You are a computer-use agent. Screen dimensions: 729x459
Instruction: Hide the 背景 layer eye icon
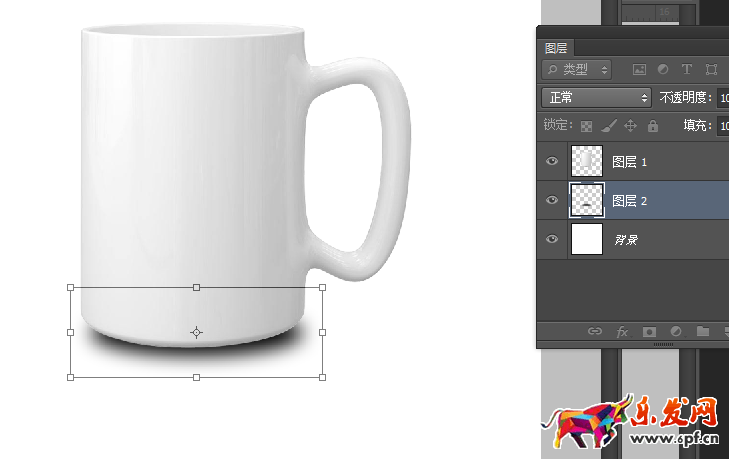coord(551,240)
